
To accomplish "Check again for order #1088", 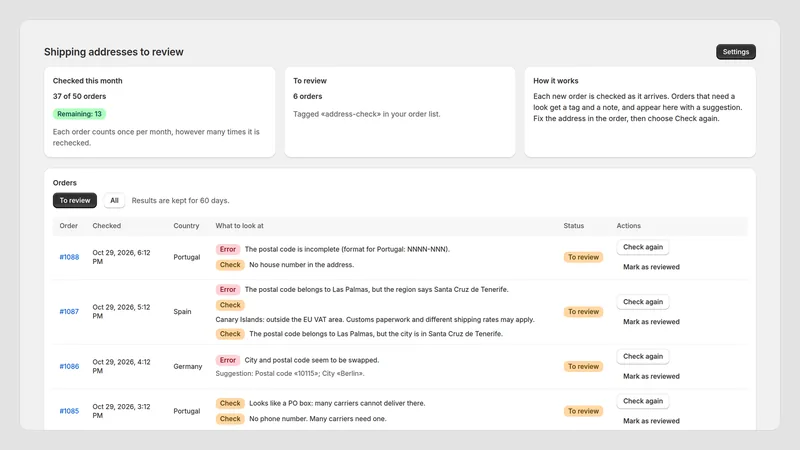I will 643,247.
